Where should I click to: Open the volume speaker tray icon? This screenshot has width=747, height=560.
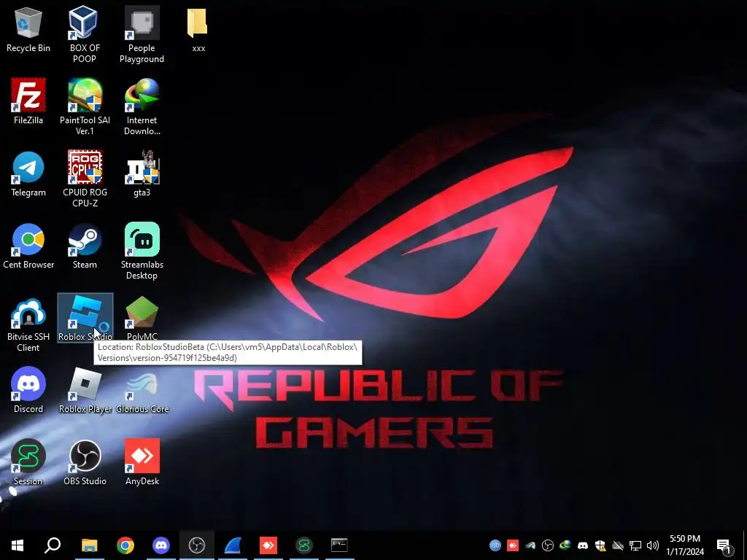tap(653, 545)
